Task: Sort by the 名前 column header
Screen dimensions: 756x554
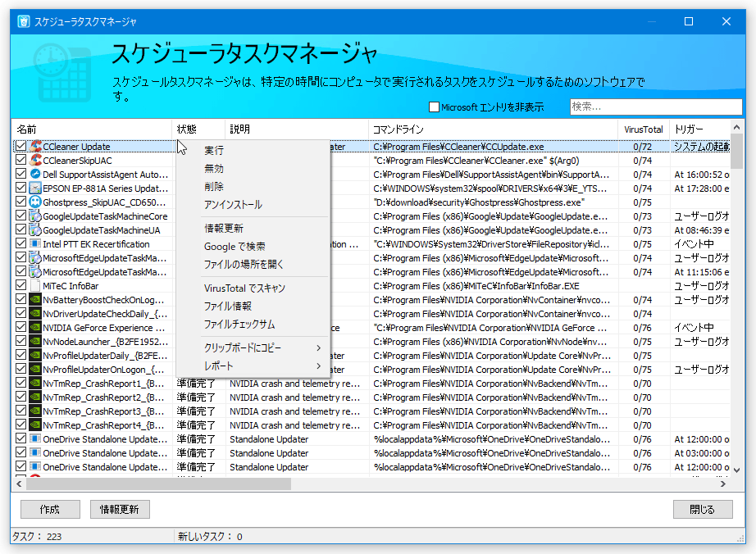Action: coord(92,129)
